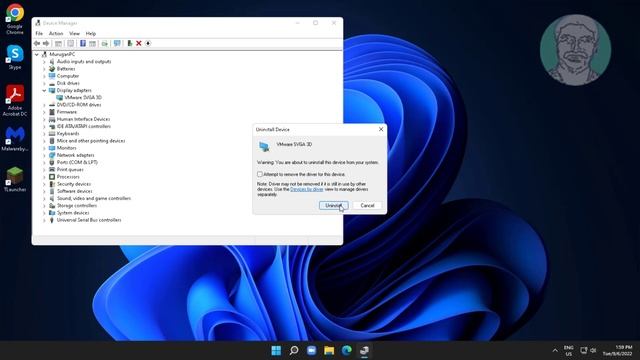This screenshot has width=640, height=360.
Task: Click the round profile portrait
Action: [575, 50]
